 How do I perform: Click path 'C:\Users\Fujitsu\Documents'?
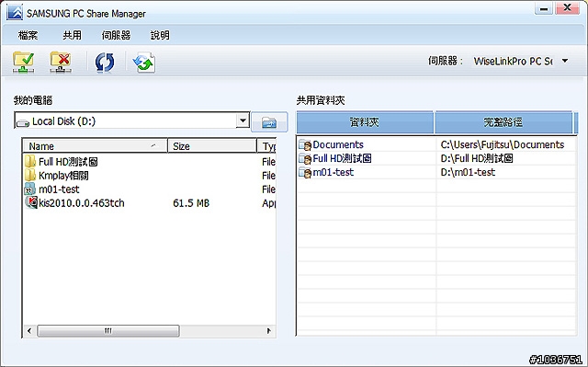point(503,144)
